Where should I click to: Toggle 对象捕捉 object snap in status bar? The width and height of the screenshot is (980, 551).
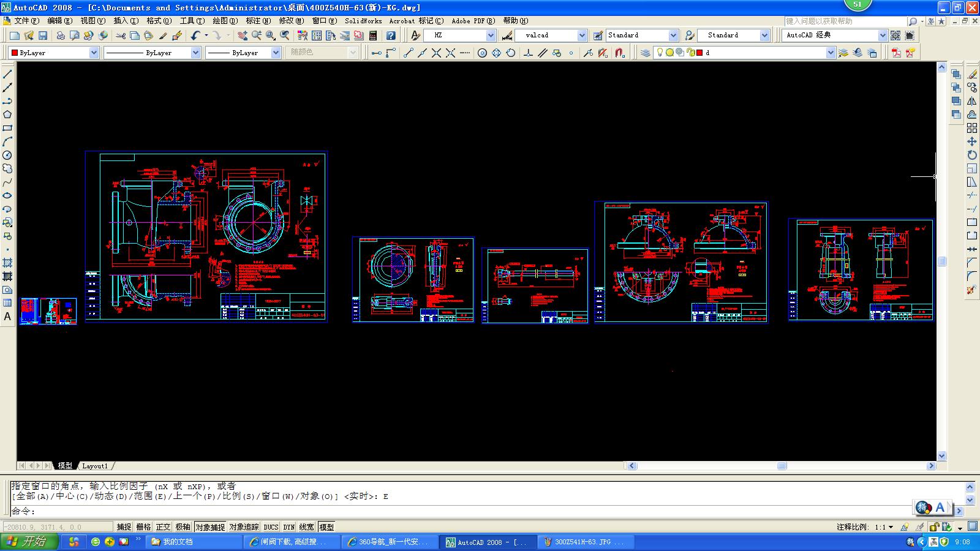point(210,527)
